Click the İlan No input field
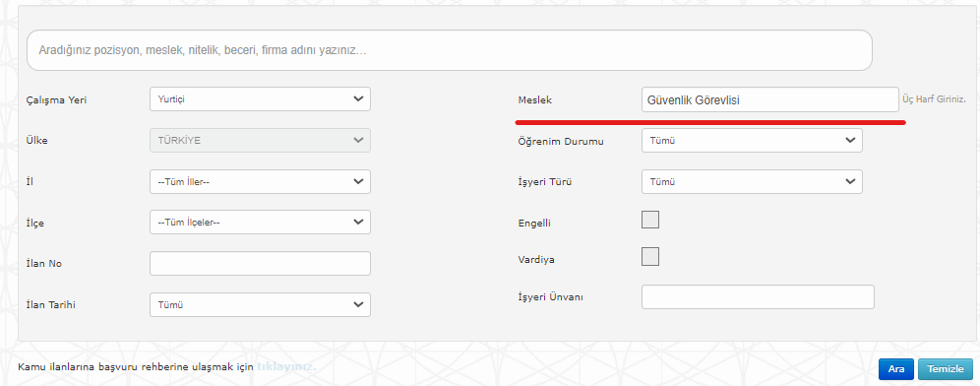 tap(260, 263)
